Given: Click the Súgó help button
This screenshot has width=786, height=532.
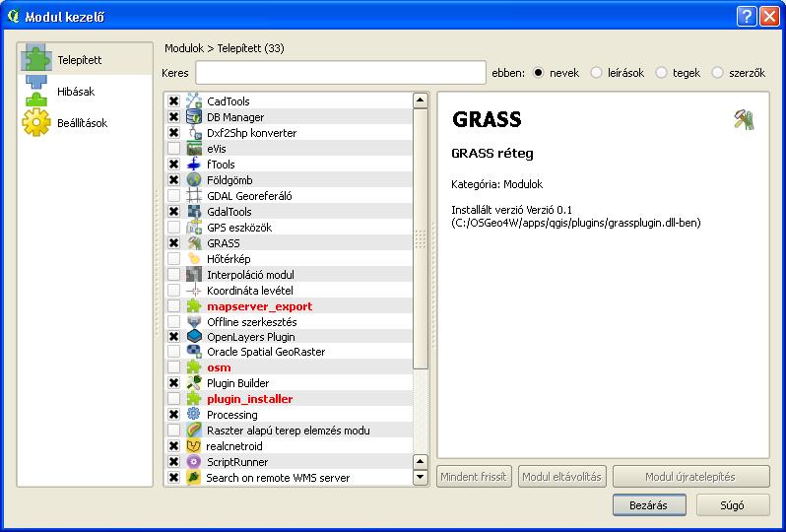Looking at the screenshot, I should [733, 505].
